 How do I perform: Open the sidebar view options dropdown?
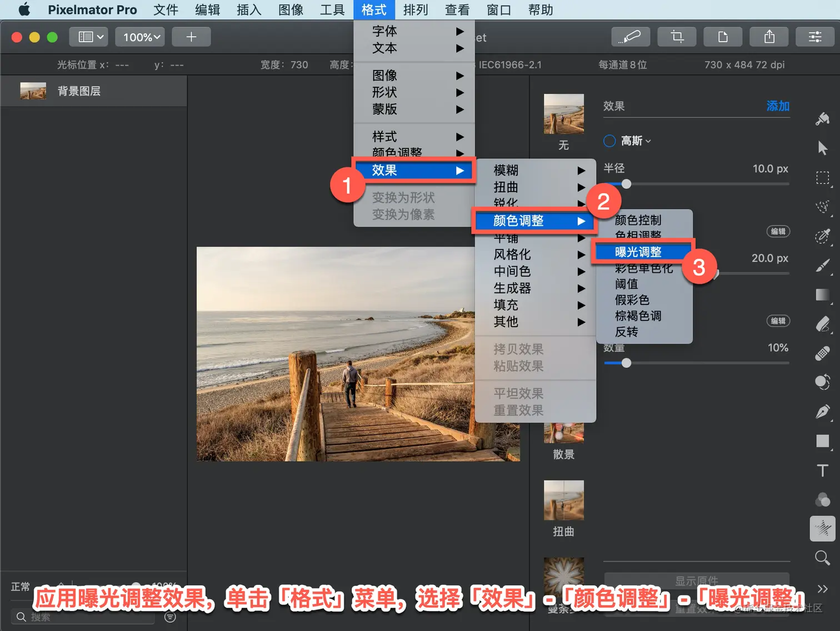point(88,37)
